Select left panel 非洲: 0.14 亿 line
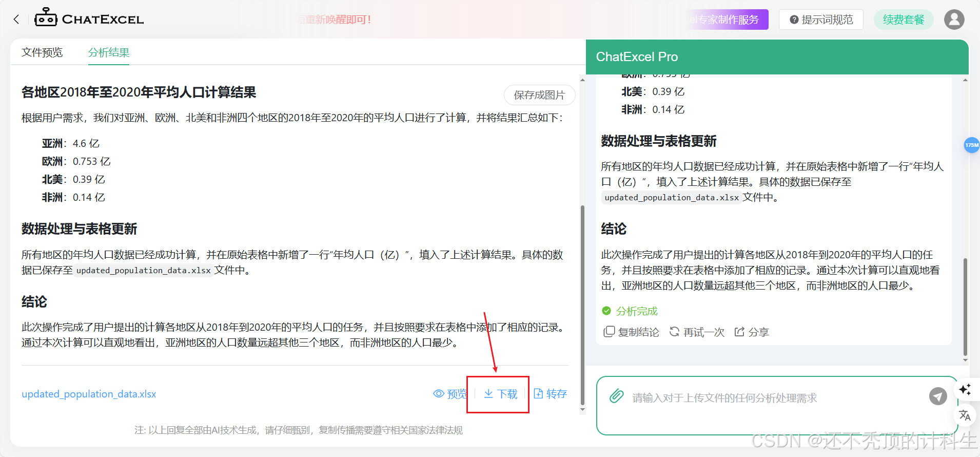980x457 pixels. (x=73, y=197)
